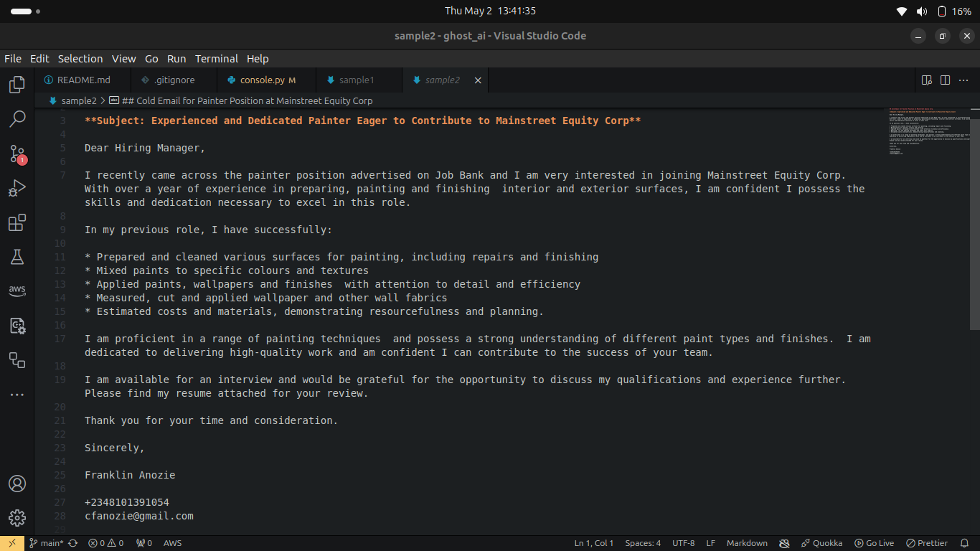980x551 pixels.
Task: Open the Testing flask icon
Action: coord(17,257)
